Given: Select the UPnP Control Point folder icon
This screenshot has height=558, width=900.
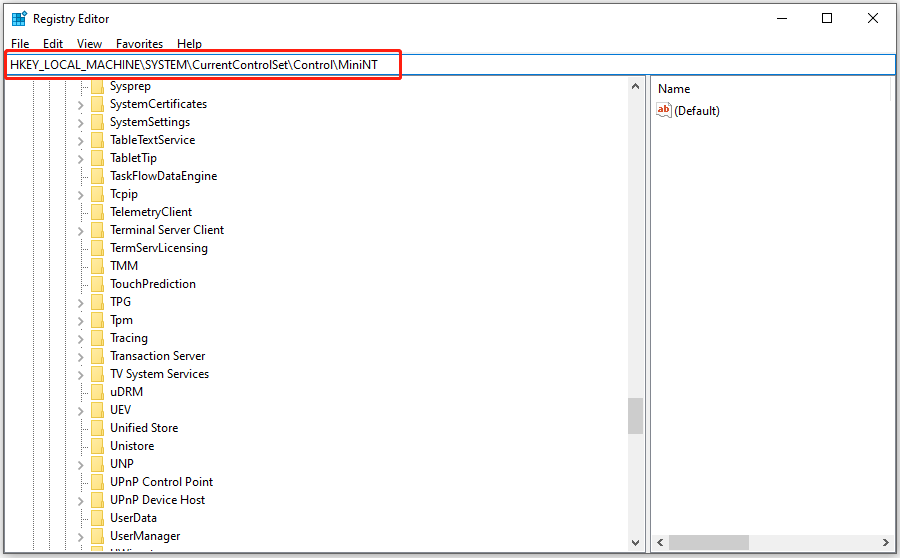Looking at the screenshot, I should coord(98,482).
